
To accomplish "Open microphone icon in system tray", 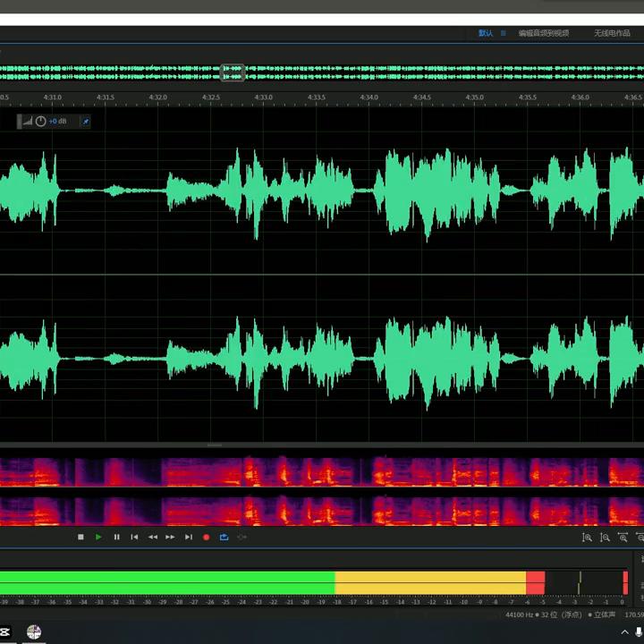I will pyautogui.click(x=639, y=632).
